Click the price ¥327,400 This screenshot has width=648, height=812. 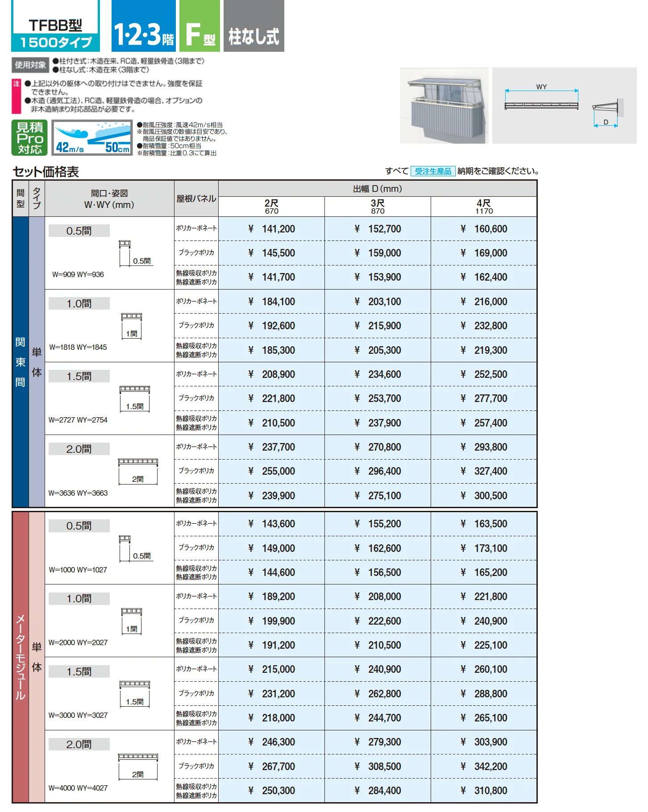tap(484, 471)
